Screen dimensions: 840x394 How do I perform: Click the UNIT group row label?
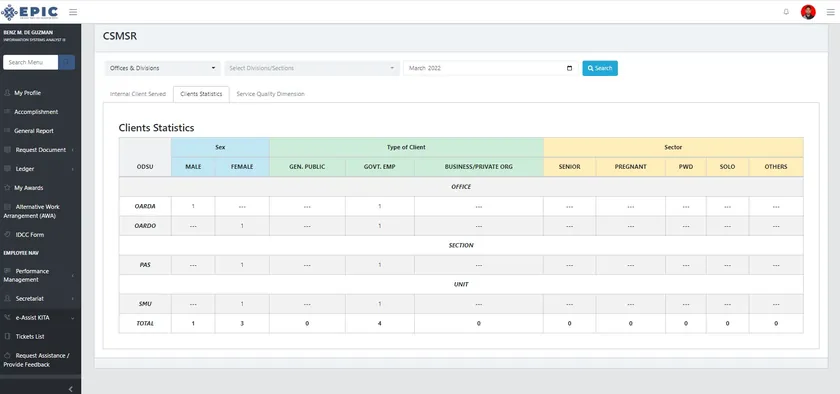click(461, 284)
